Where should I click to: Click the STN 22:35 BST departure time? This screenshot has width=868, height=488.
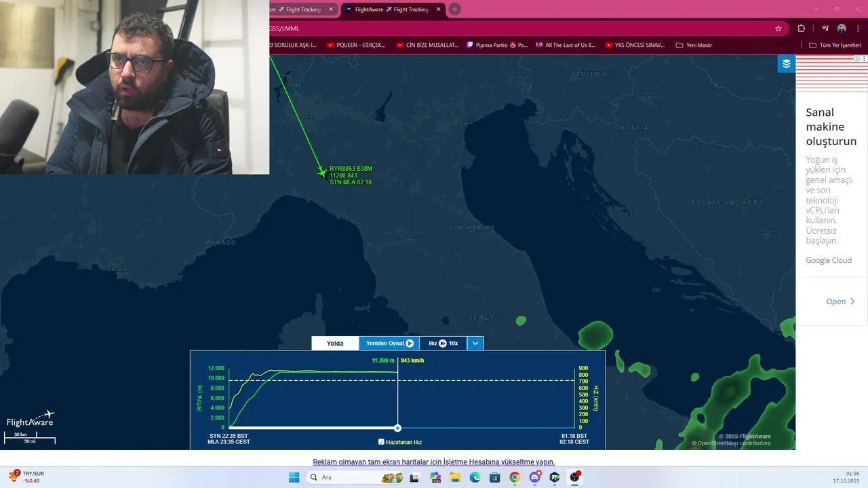pyautogui.click(x=229, y=436)
